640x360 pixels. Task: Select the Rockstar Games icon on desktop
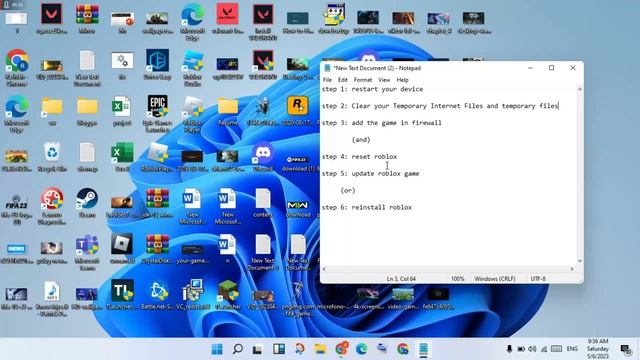[298, 106]
